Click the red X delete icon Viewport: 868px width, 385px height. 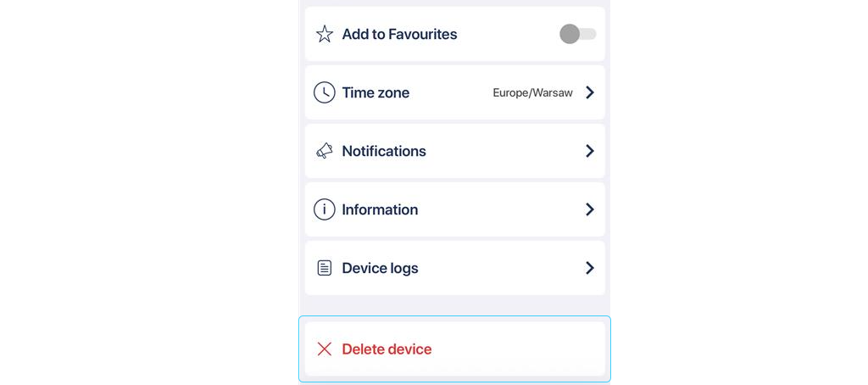(x=325, y=349)
